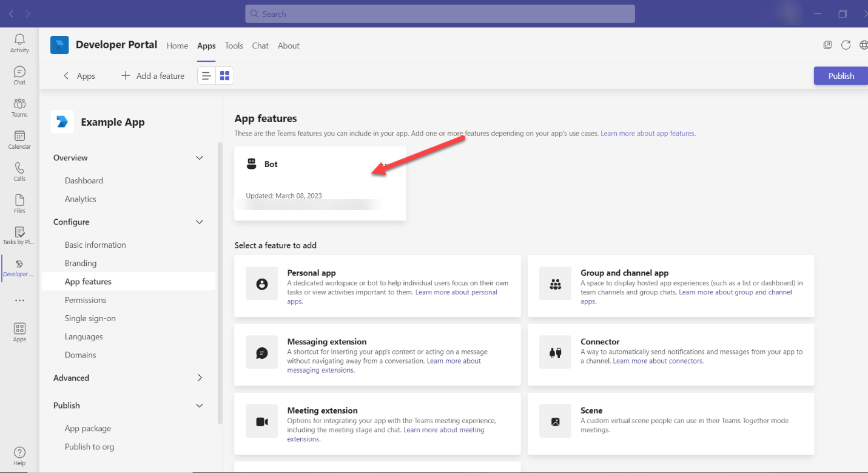Click the refresh icon top right
The image size is (868, 473).
click(x=846, y=45)
